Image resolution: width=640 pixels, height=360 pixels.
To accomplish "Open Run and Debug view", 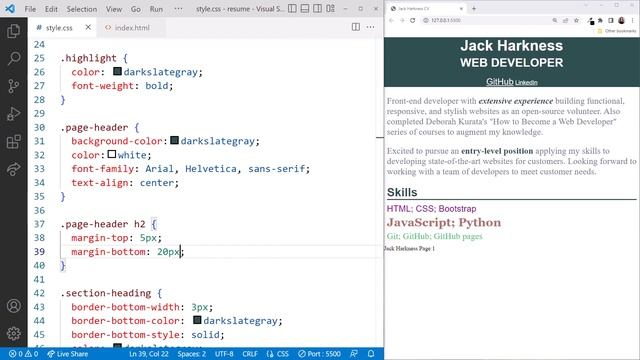I will coord(13,114).
